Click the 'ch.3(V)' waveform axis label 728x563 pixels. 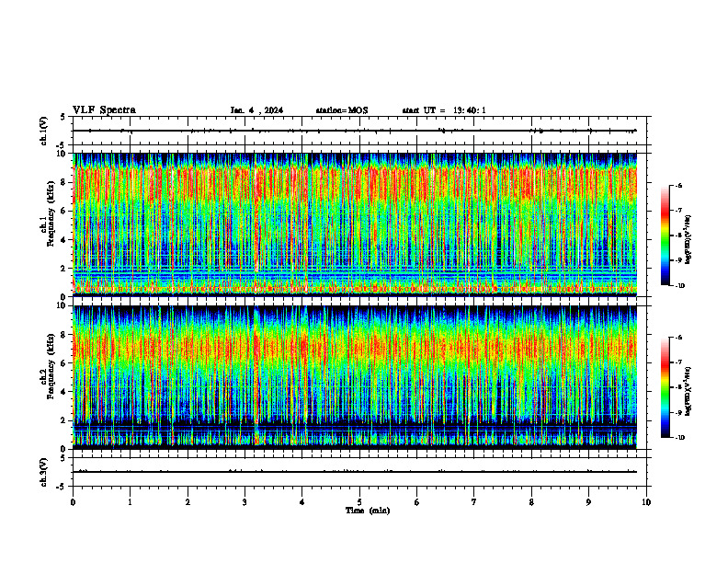pyautogui.click(x=43, y=473)
